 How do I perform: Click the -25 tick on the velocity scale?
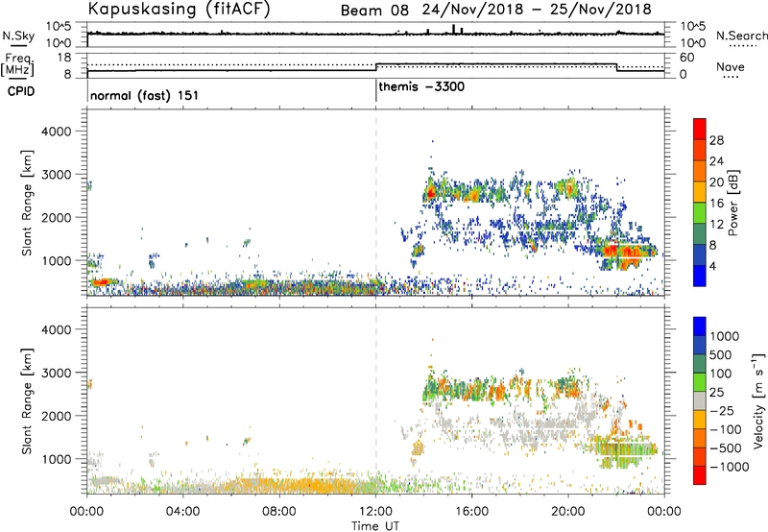[722, 411]
